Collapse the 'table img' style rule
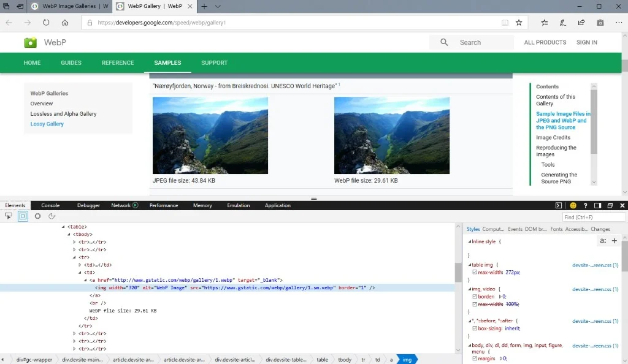 (470, 265)
